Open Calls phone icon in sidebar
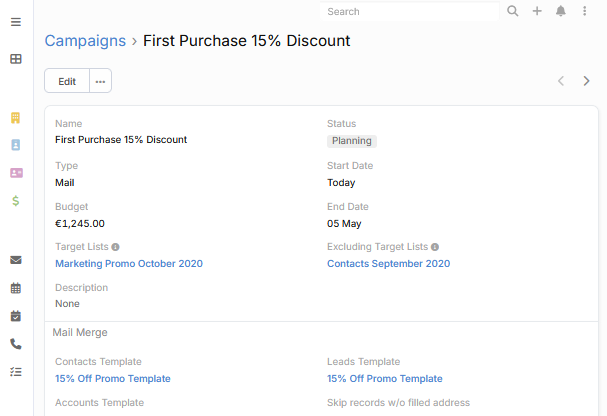607x416 pixels. (16, 343)
